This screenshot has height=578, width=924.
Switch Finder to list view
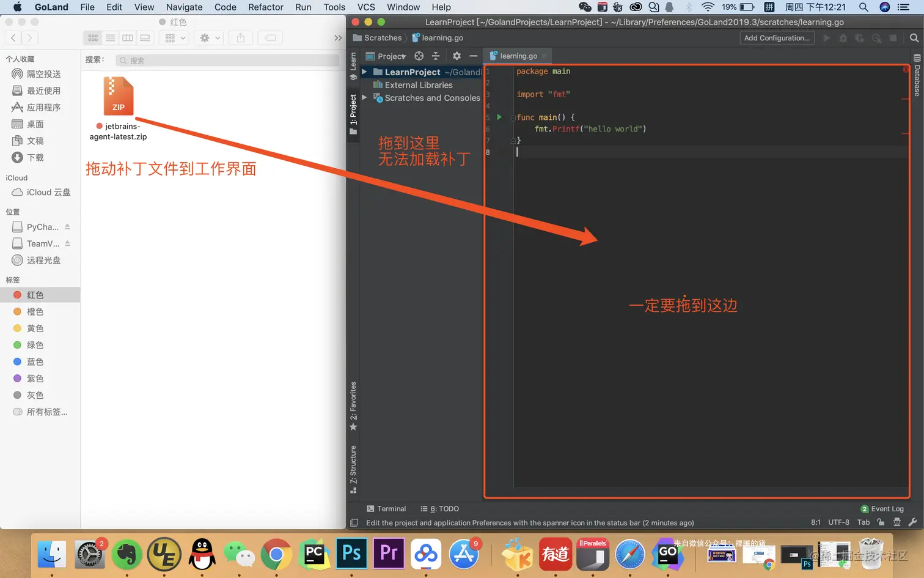click(110, 38)
